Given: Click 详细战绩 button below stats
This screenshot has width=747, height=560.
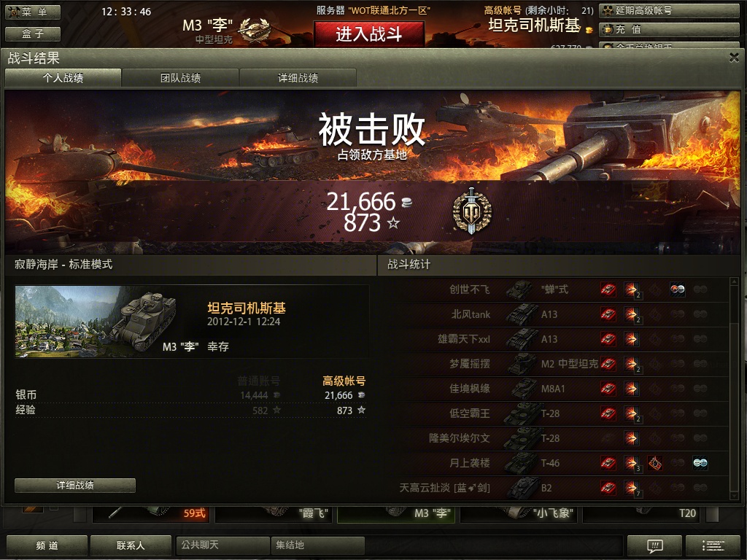Looking at the screenshot, I should 75,485.
